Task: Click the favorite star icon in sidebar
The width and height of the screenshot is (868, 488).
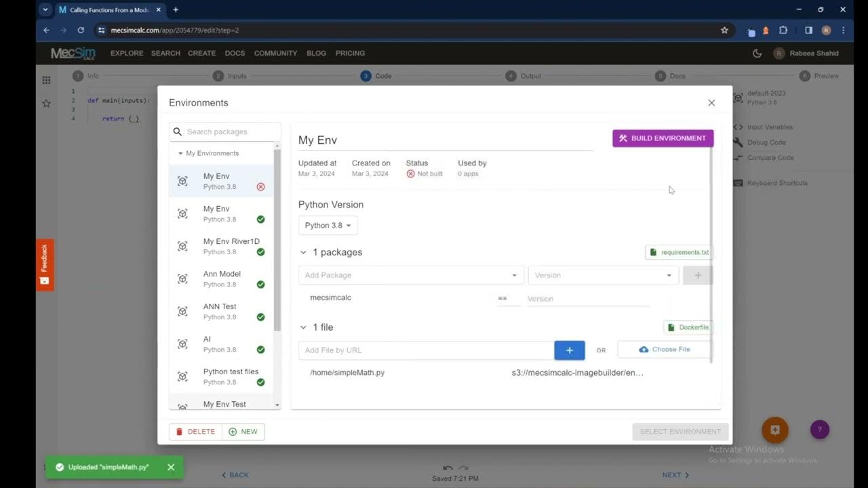Action: 46,104
